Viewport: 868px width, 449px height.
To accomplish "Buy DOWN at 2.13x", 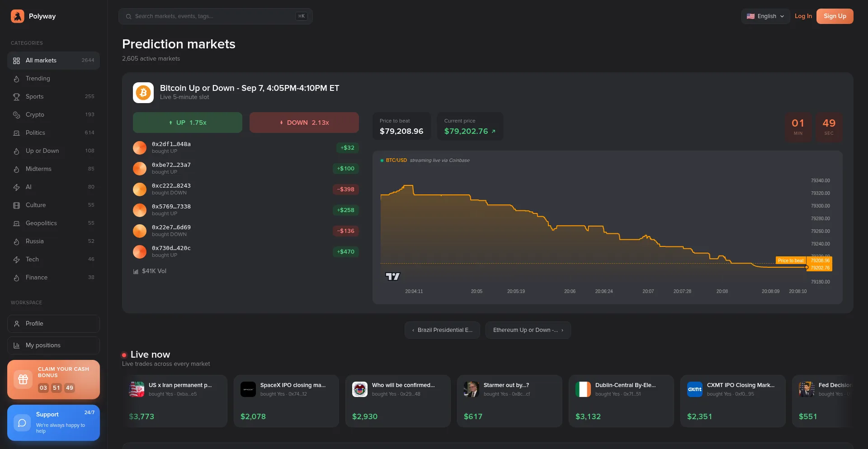I will tap(304, 123).
